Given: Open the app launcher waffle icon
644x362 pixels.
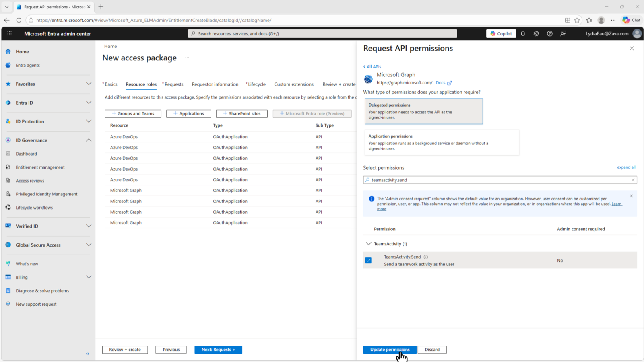Looking at the screenshot, I should tap(9, 34).
